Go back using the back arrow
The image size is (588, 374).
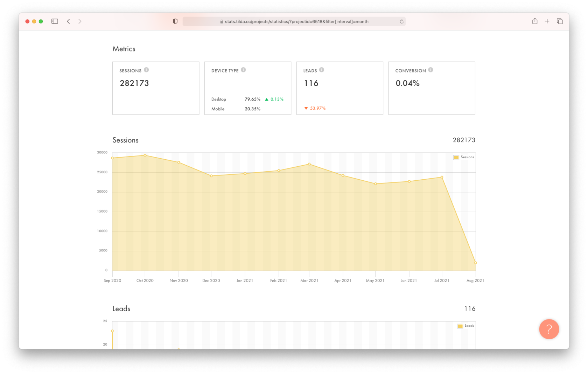coord(68,21)
